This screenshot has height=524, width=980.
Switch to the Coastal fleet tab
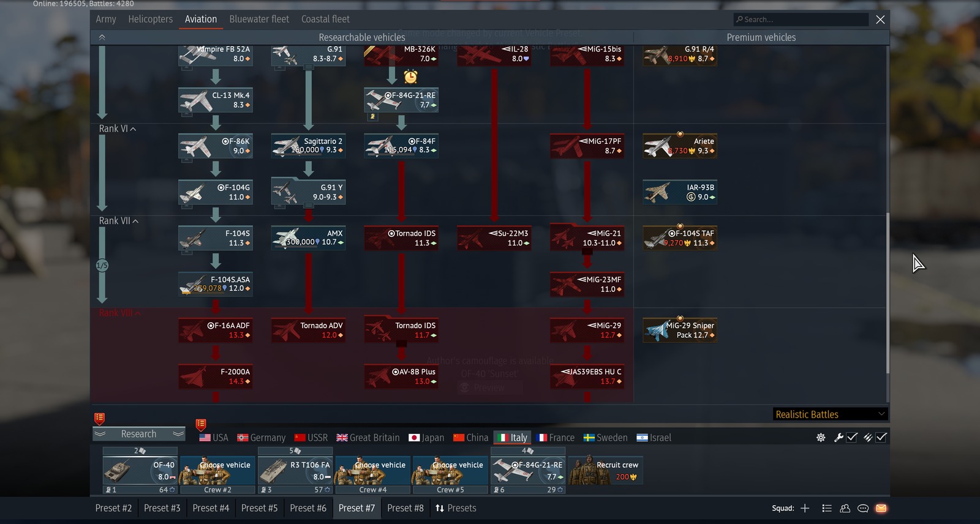tap(325, 19)
